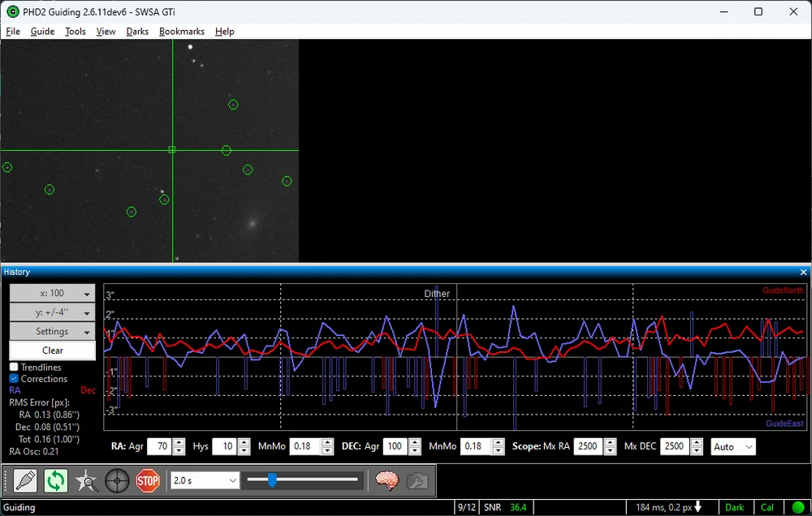Click the RA Hys value field
Image resolution: width=812 pixels, height=516 pixels.
[x=225, y=446]
